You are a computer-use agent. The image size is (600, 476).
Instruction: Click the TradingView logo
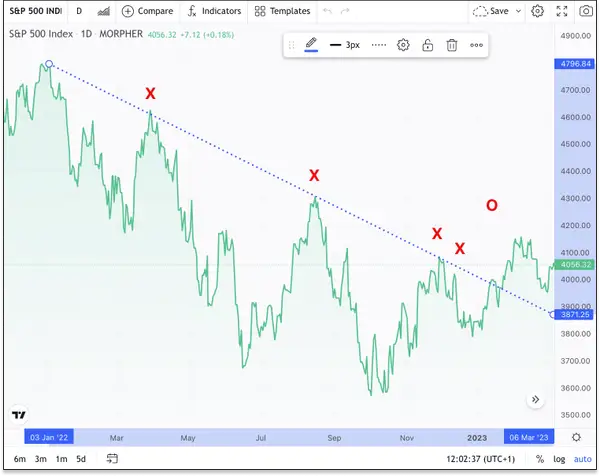[x=19, y=415]
